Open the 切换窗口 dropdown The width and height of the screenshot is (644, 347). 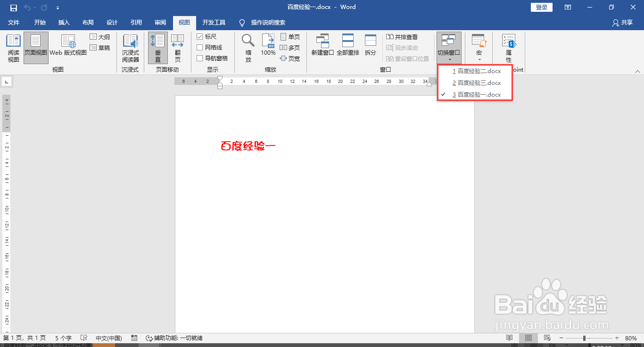tap(448, 47)
